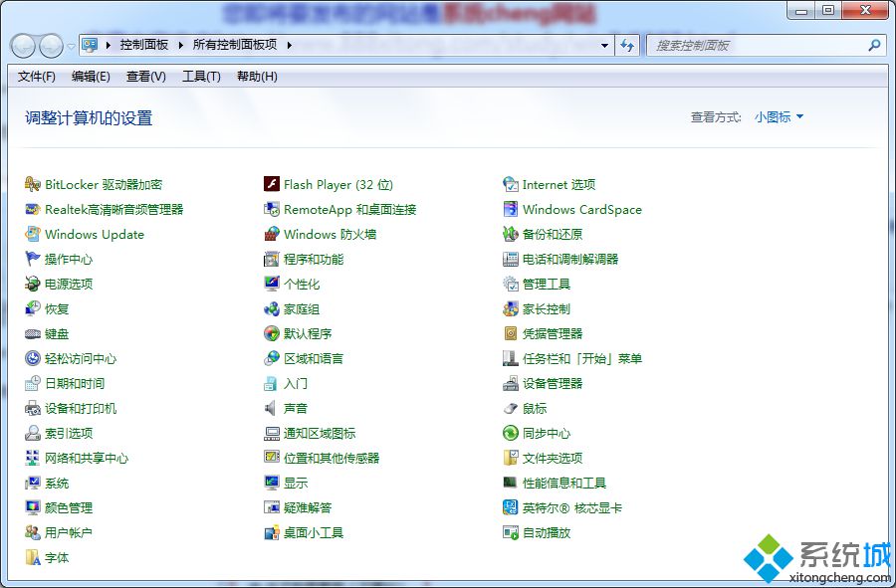Click the magnifier search icon
This screenshot has width=896, height=588.
874,45
